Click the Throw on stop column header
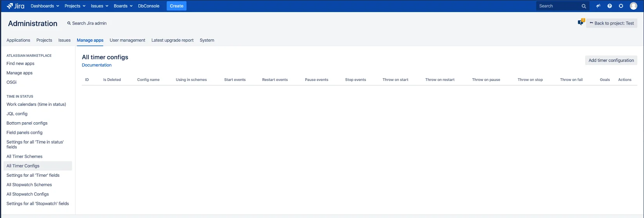The height and width of the screenshot is (218, 644). tap(530, 80)
